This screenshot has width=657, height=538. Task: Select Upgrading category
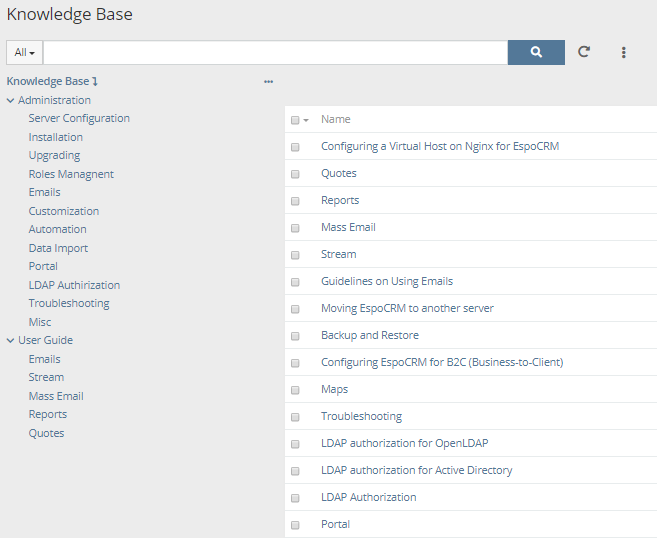pyautogui.click(x=54, y=155)
